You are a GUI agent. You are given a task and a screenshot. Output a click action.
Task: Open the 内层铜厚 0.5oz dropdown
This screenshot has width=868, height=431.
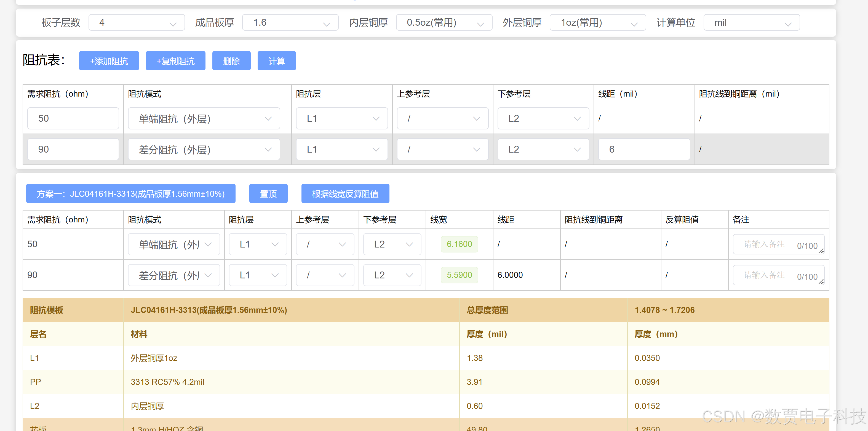click(444, 23)
